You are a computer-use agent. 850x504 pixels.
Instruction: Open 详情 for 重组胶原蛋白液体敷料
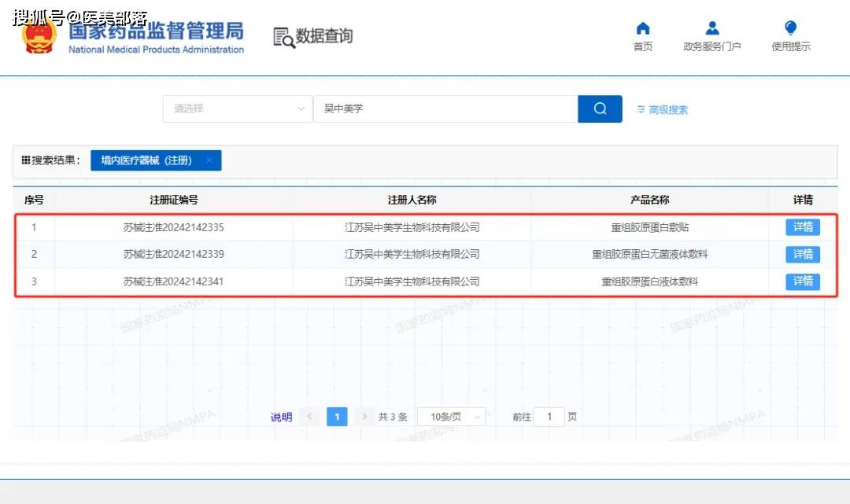(803, 281)
